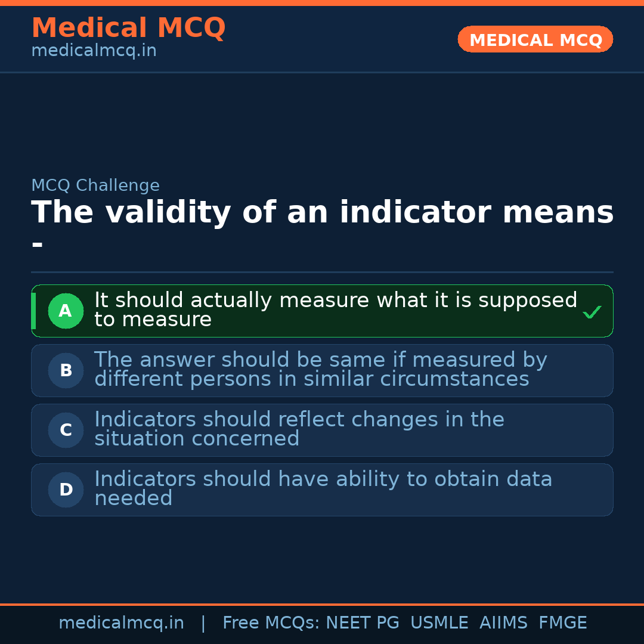This screenshot has width=644, height=644.
Task: Click the letter C circle badge
Action: pyautogui.click(x=66, y=430)
